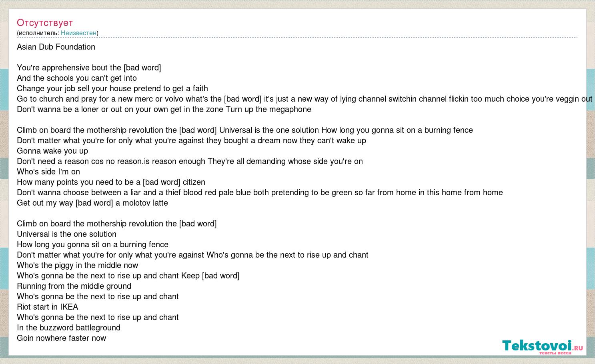Click the 'исполнитель' label text
595x364 pixels.
pos(39,33)
